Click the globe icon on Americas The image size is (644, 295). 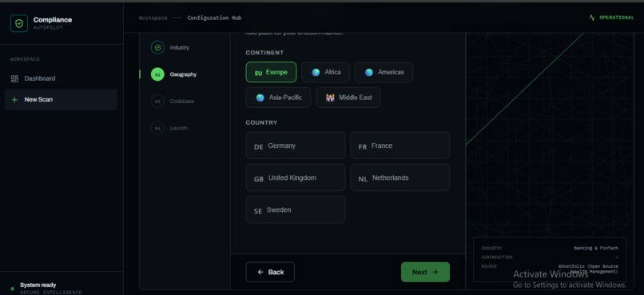pos(369,72)
